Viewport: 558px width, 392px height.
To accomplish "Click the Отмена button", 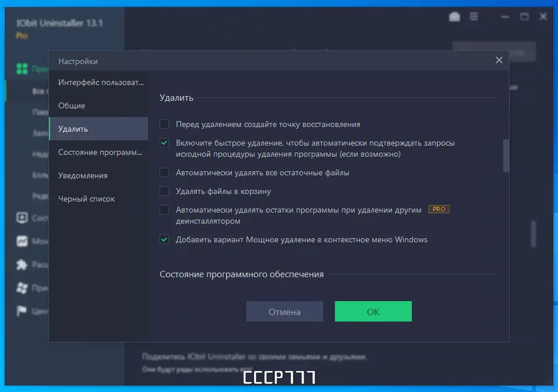I will coord(285,312).
